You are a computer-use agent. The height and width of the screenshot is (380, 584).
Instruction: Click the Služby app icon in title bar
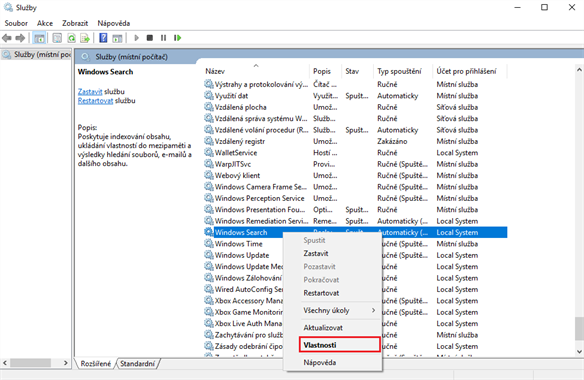(8, 7)
